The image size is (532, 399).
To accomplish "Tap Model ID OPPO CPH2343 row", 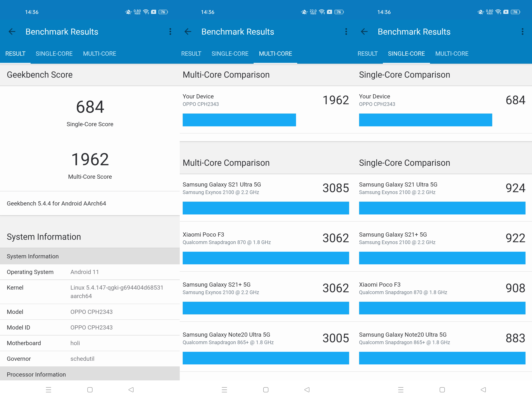I will tap(90, 327).
